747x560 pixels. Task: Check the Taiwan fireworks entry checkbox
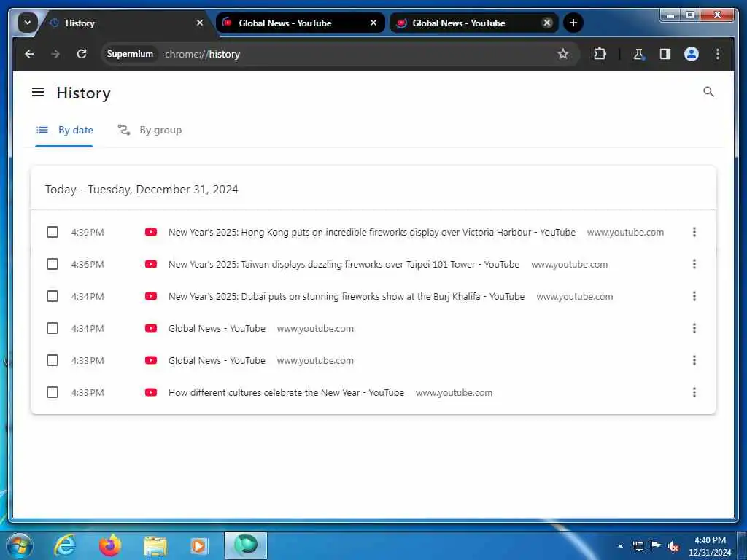point(53,264)
